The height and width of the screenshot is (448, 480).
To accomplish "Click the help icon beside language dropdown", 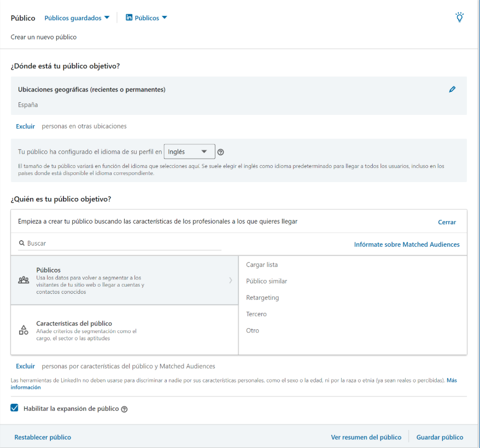I will 221,152.
